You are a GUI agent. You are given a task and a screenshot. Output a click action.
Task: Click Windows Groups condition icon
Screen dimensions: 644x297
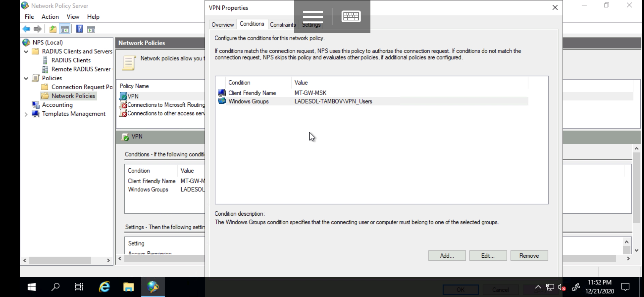222,101
